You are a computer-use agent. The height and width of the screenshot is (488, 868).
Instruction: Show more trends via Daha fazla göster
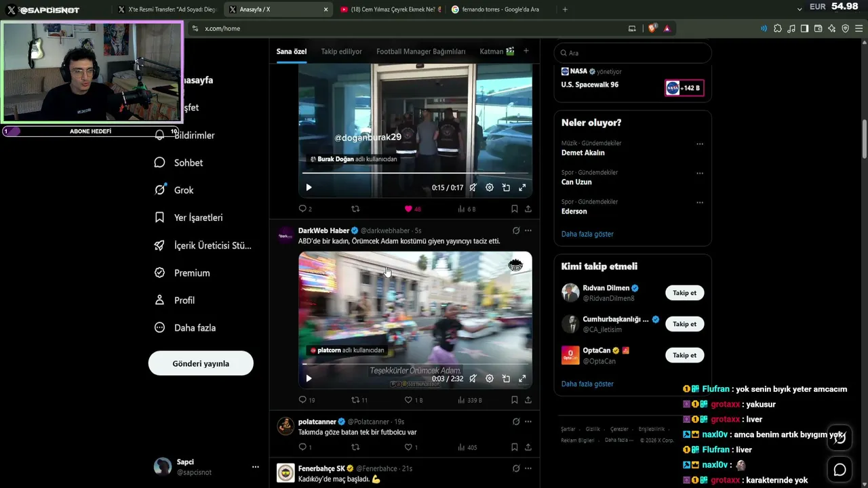click(587, 234)
